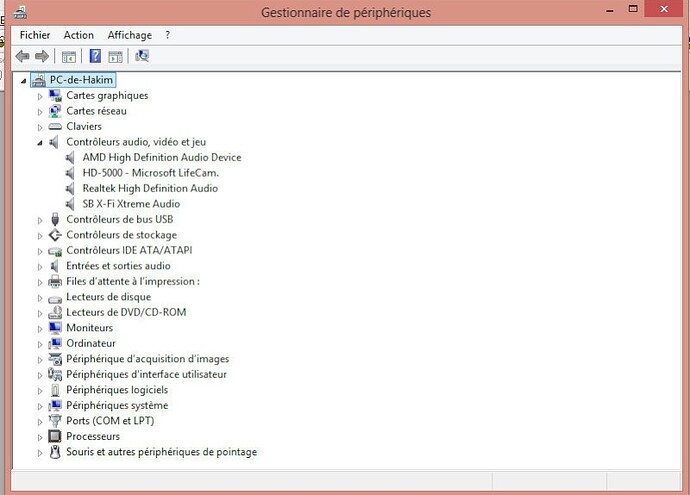Expand the Cartes réseau category

pyautogui.click(x=41, y=111)
